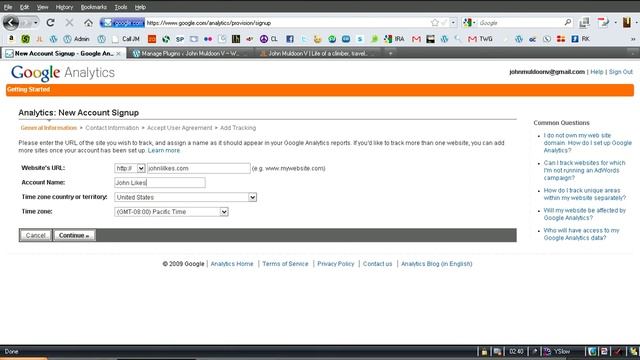Open the URL bar history dropdown arrow

click(x=453, y=23)
